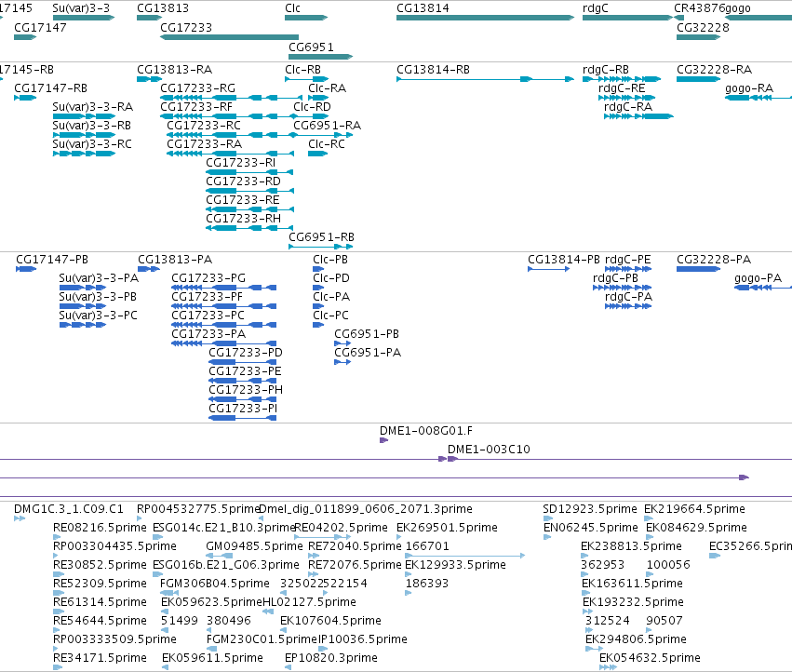Screen dimensions: 792x672
Task: Select the CG17233 gene label
Action: 186,28
